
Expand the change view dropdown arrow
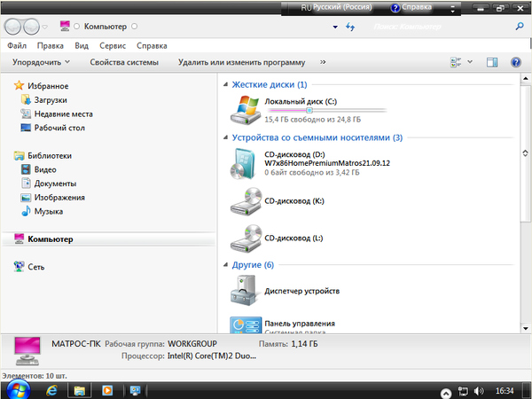pos(470,62)
